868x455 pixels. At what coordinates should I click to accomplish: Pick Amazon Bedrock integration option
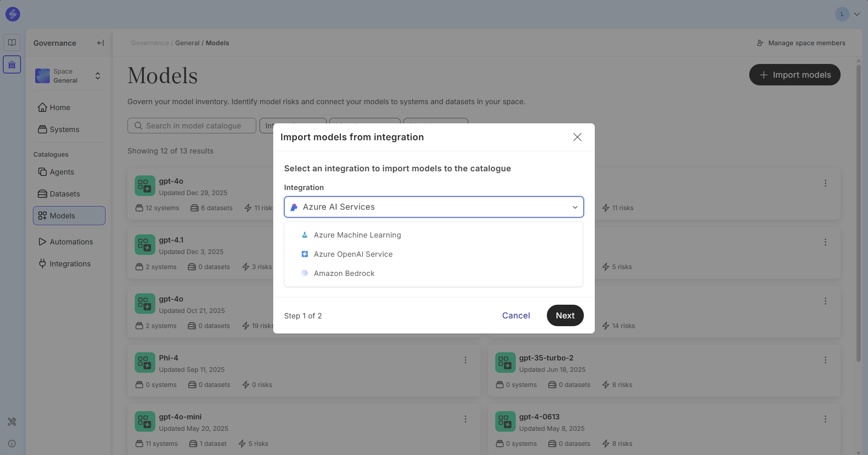(344, 273)
